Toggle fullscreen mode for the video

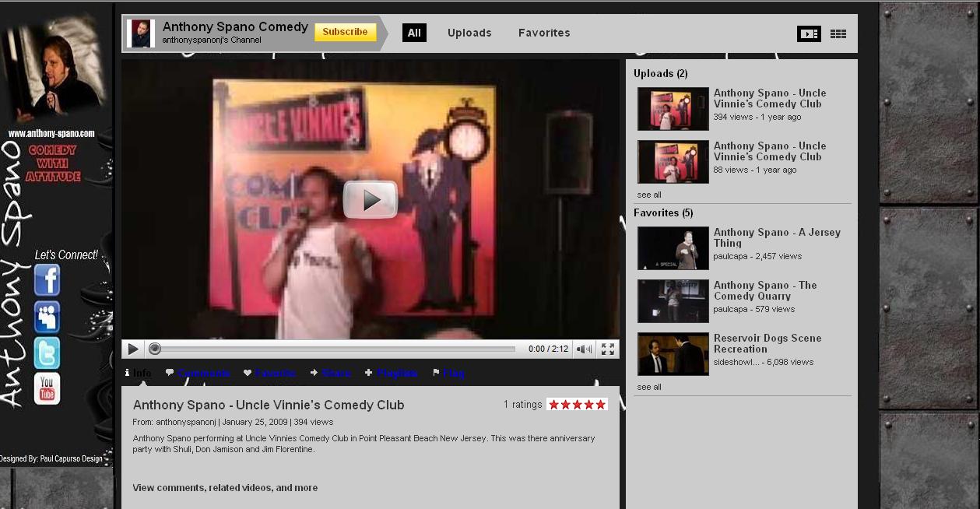[608, 349]
